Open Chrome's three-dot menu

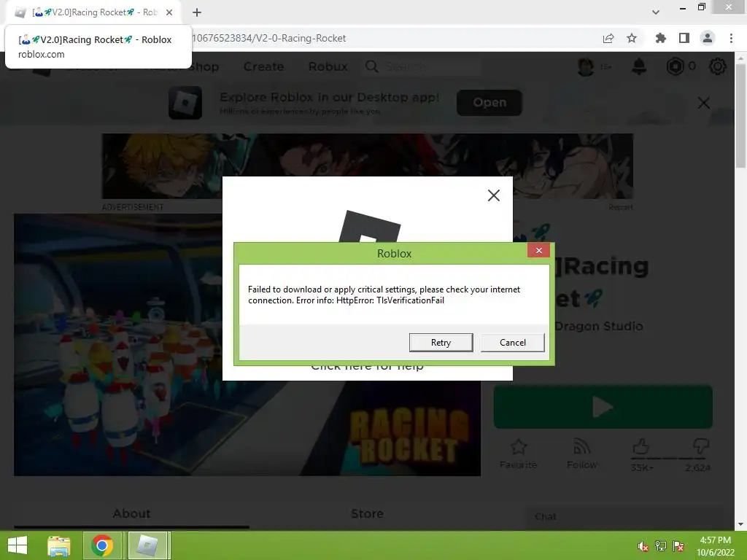click(731, 38)
